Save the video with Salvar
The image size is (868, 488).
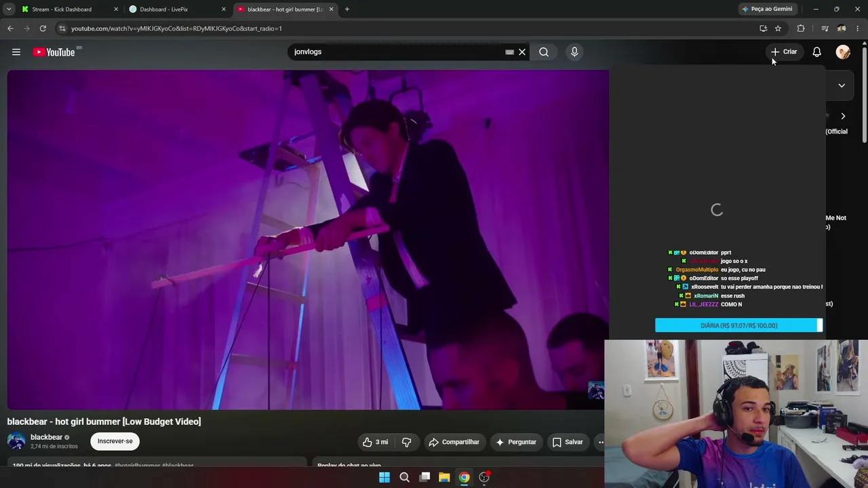(568, 442)
